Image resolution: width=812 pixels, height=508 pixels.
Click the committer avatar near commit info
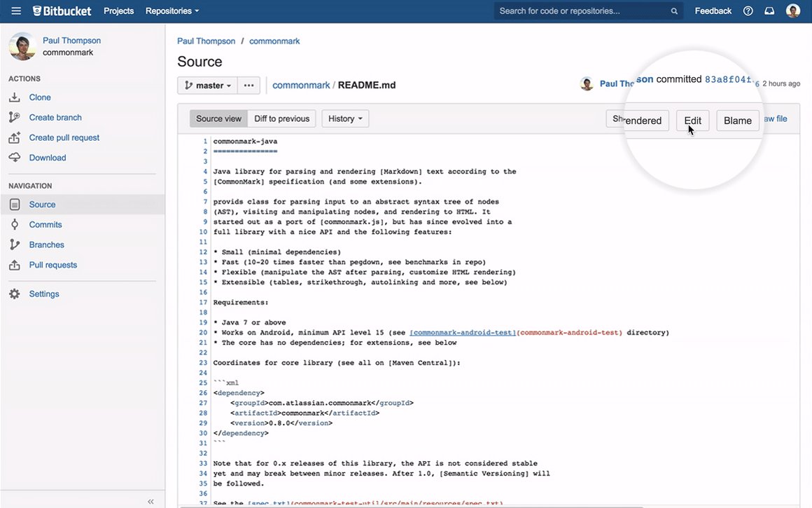pos(587,83)
